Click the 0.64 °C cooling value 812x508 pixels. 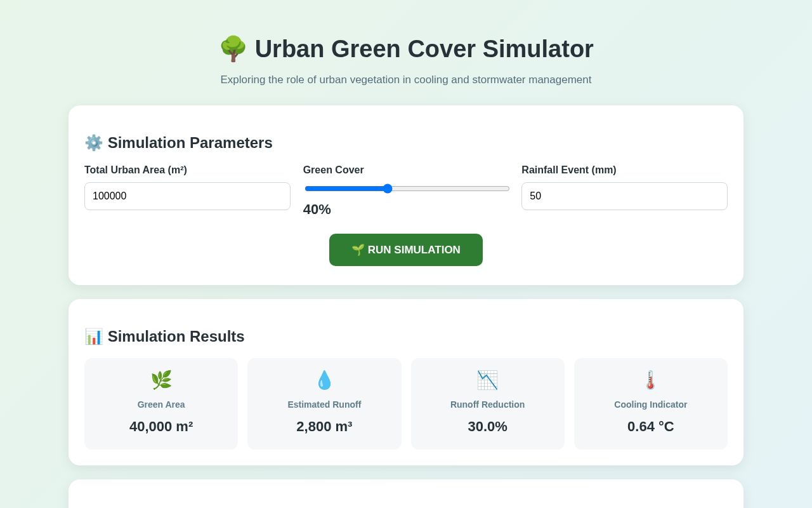pyautogui.click(x=651, y=427)
